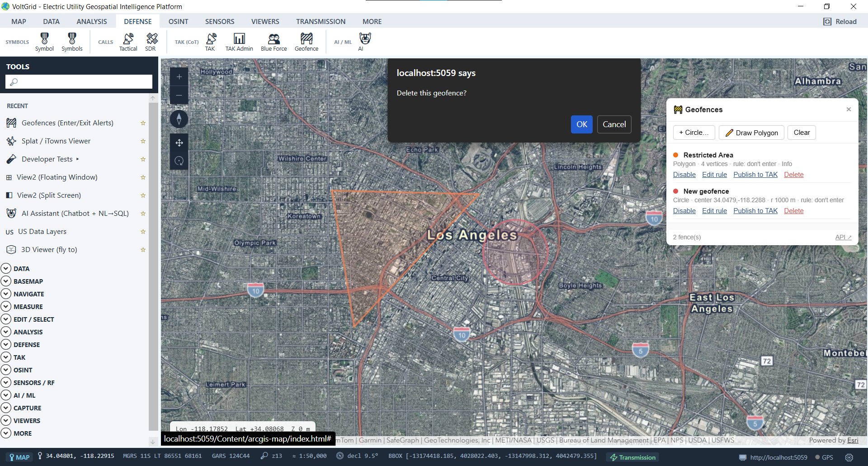Cancel the delete geofence dialog
The height and width of the screenshot is (466, 868).
point(614,124)
